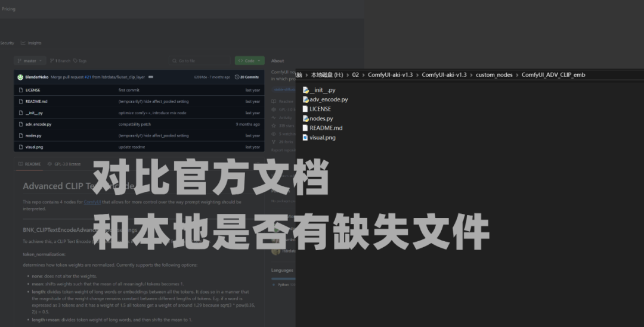
Task: Switch to the GPL-3.0 license tab
Action: pos(64,164)
